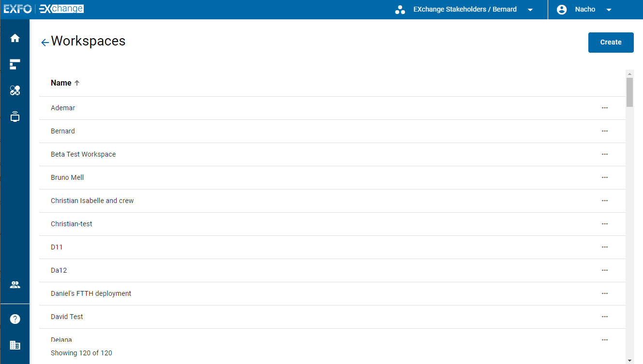Select the Christian-test workspace

click(x=71, y=224)
